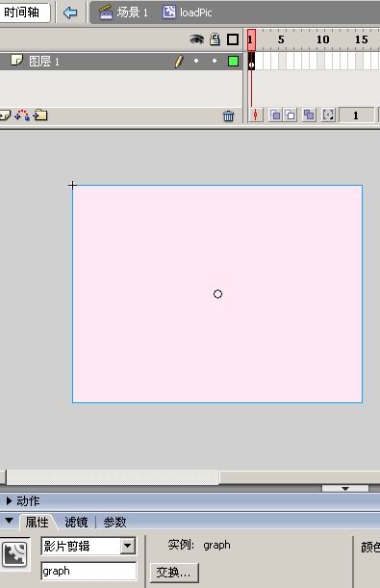Screen dimensions: 380x588
Task: Click edit multiple frames icon
Action: [309, 115]
